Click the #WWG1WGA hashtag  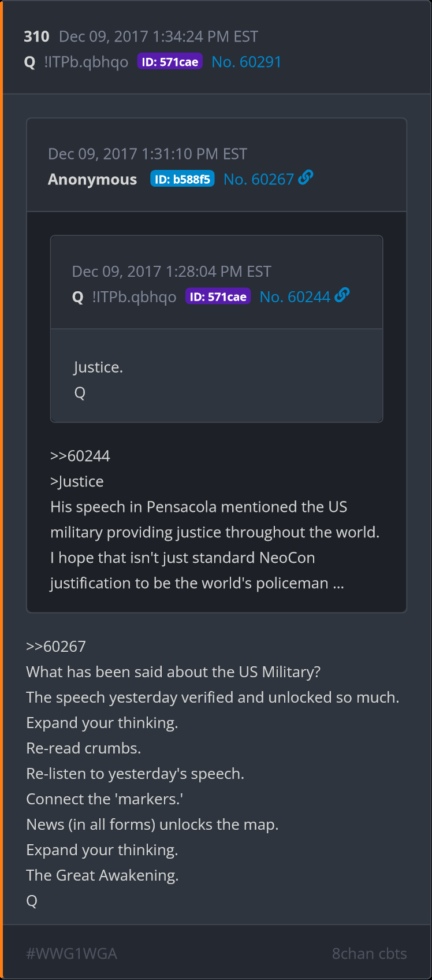coord(72,953)
